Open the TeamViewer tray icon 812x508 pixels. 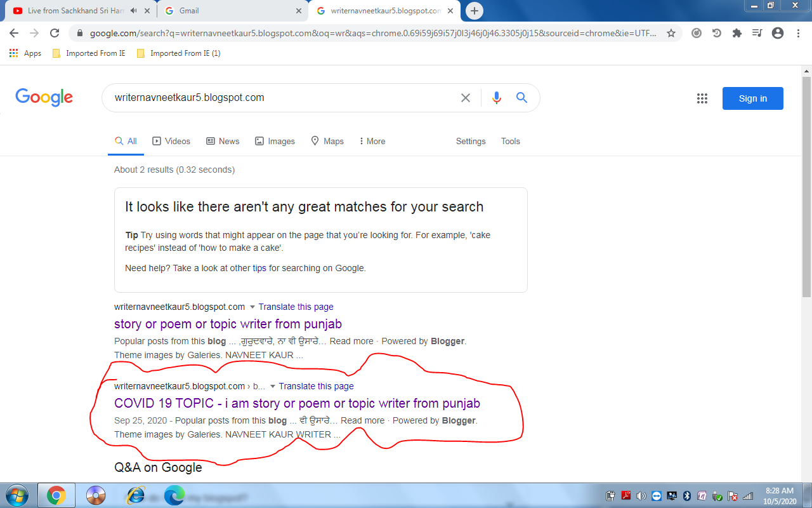click(x=657, y=496)
